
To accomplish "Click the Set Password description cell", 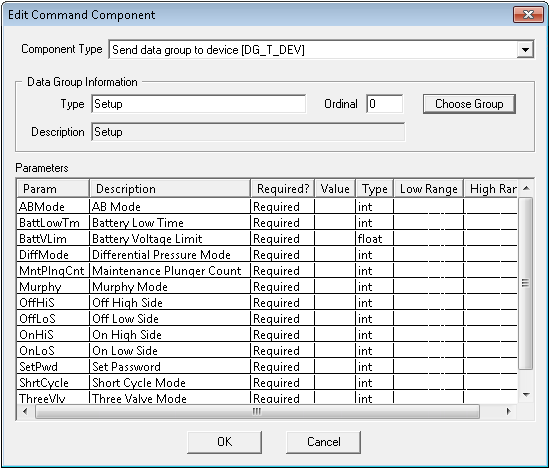I will pyautogui.click(x=170, y=367).
